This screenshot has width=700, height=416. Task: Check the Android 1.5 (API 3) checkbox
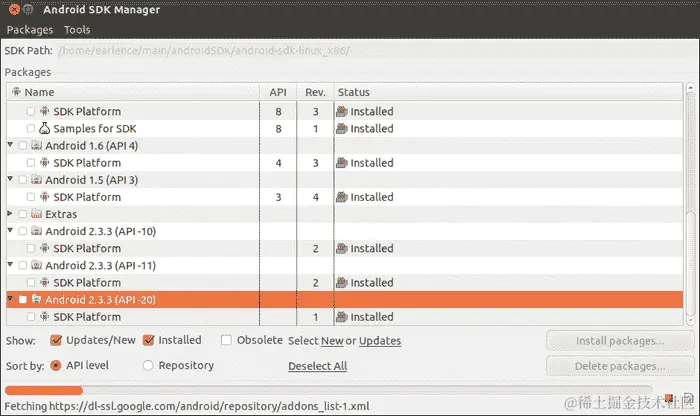coord(22,180)
